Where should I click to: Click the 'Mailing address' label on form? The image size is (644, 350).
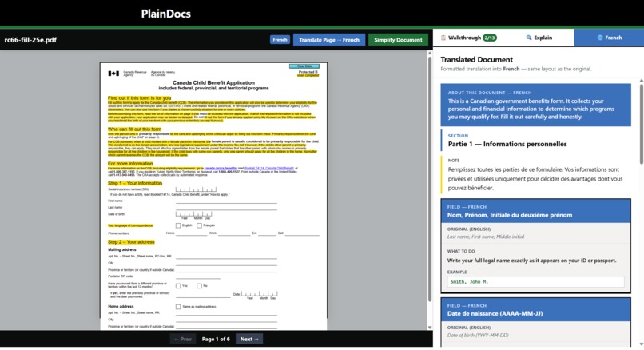122,250
